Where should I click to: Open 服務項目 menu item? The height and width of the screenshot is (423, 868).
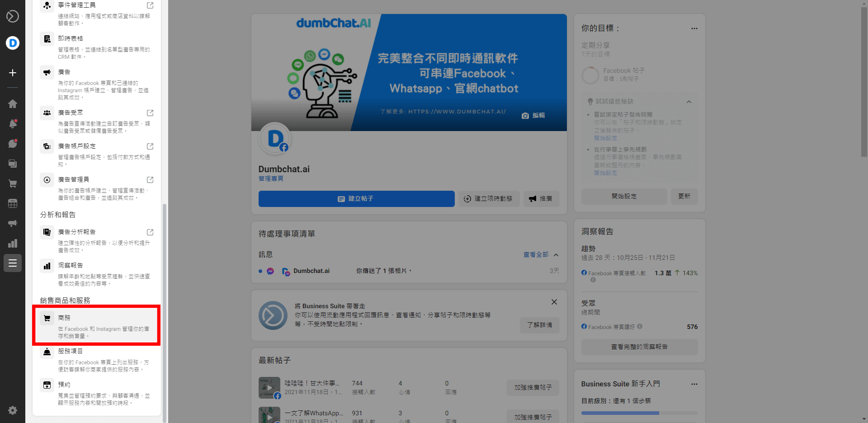[x=97, y=360]
